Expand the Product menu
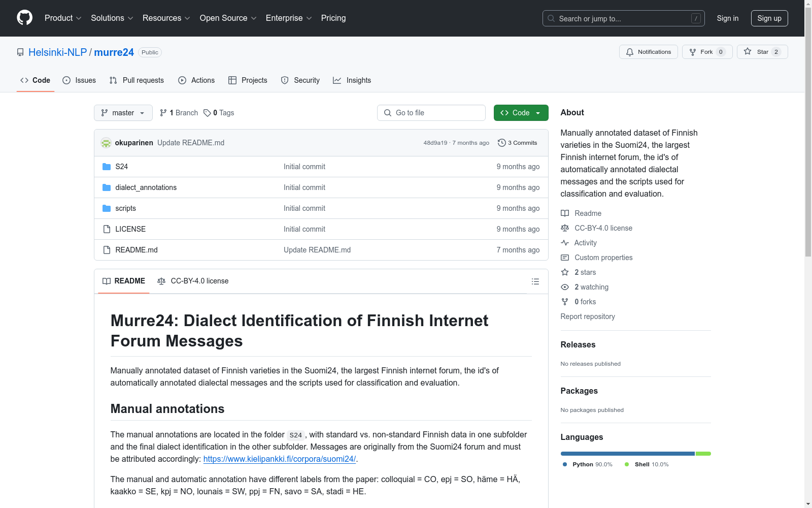The image size is (812, 508). pos(63,18)
